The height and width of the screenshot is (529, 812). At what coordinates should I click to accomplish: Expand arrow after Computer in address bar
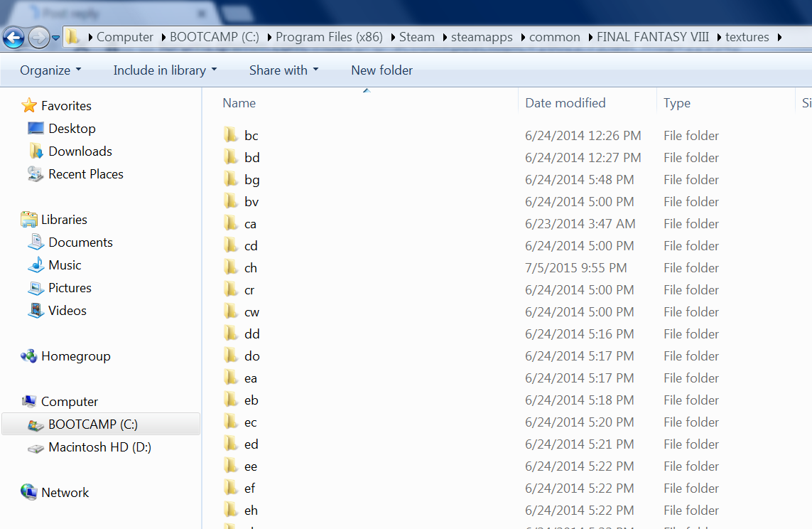[x=163, y=37]
